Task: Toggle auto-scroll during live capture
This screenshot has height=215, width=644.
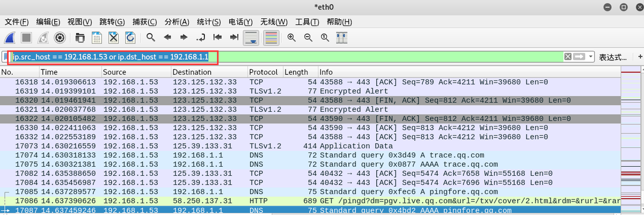Action: pyautogui.click(x=251, y=38)
